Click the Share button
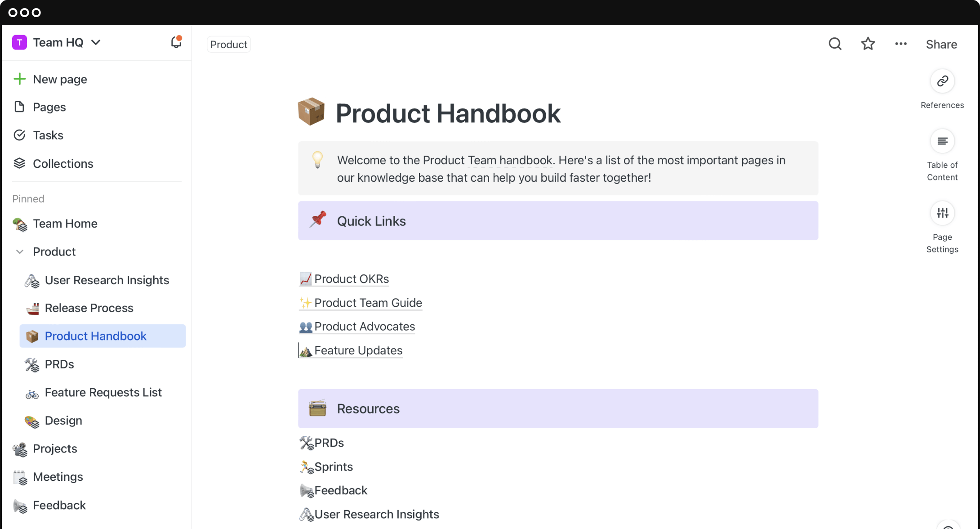Viewport: 980px width, 529px height. tap(941, 44)
